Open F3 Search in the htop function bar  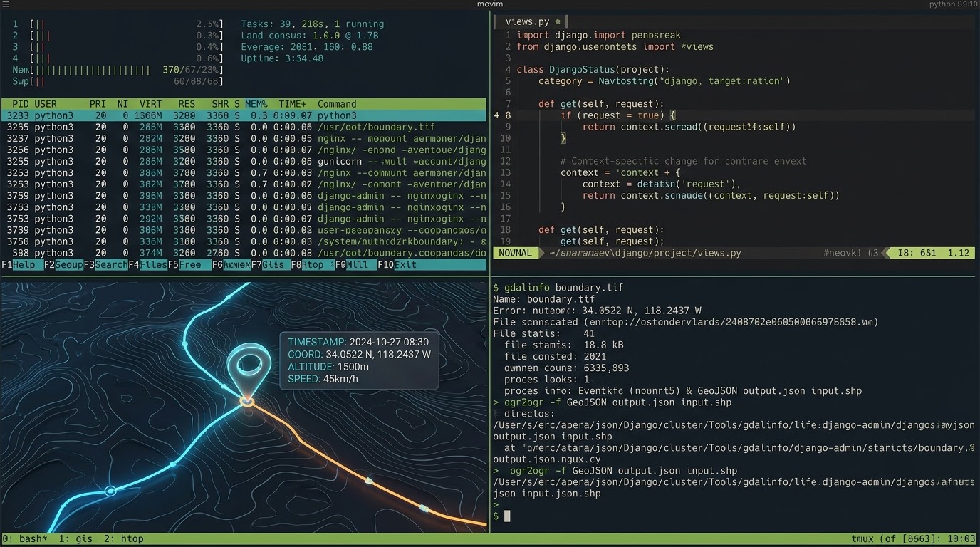(x=107, y=264)
